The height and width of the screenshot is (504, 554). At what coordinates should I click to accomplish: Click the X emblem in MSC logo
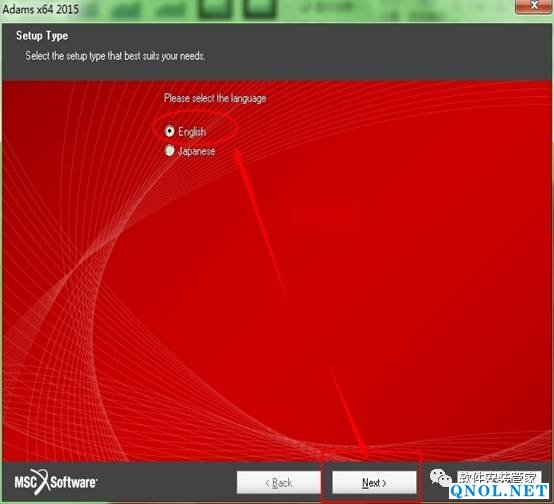[41, 481]
